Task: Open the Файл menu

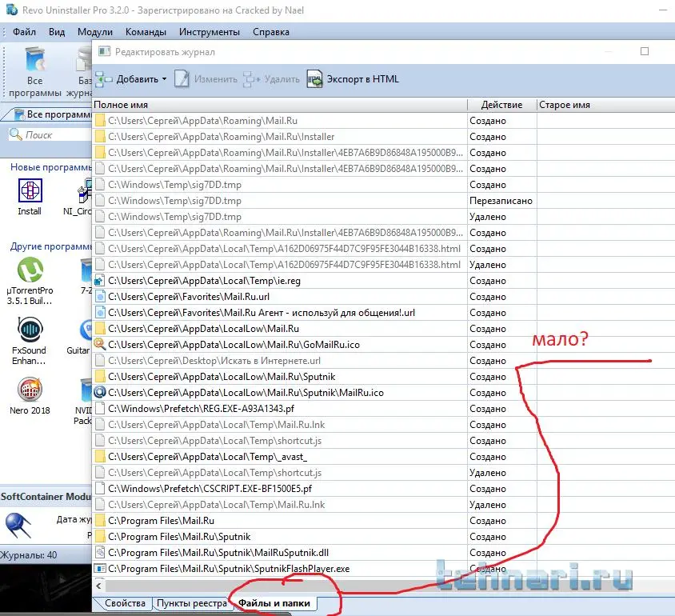Action: 24,32
